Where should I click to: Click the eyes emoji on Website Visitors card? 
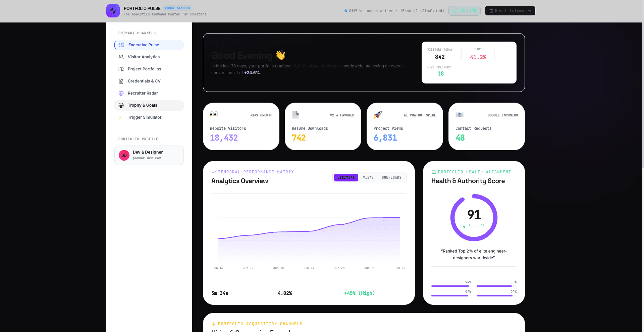(214, 115)
